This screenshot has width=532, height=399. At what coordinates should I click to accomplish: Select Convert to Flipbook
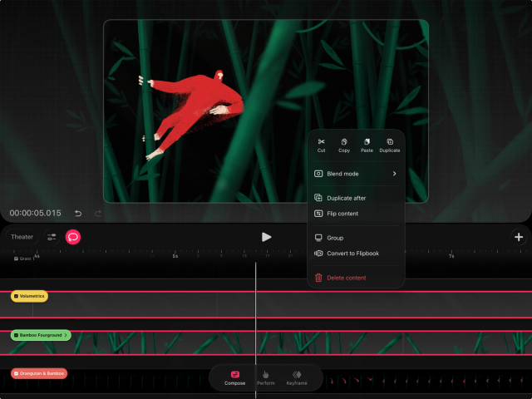coord(356,254)
